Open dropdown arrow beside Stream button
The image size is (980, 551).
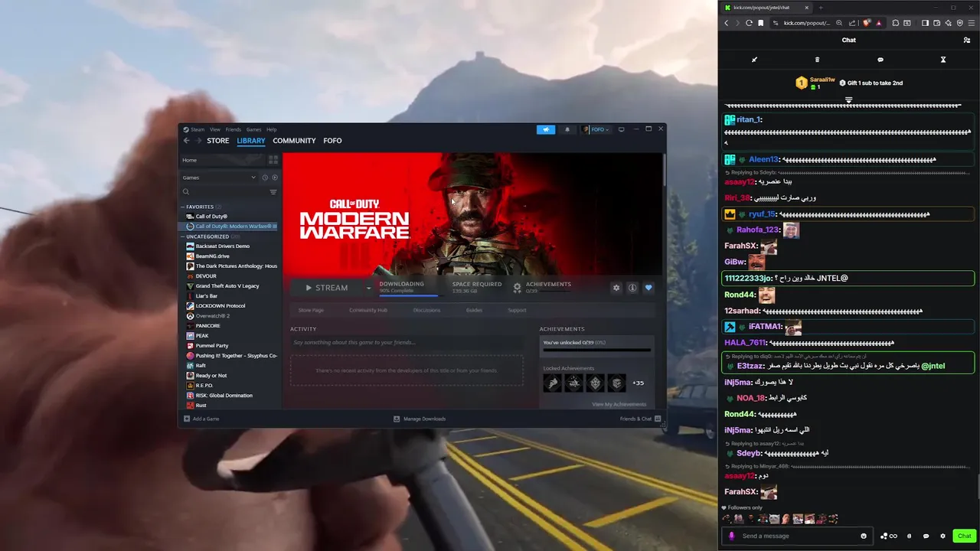(368, 288)
